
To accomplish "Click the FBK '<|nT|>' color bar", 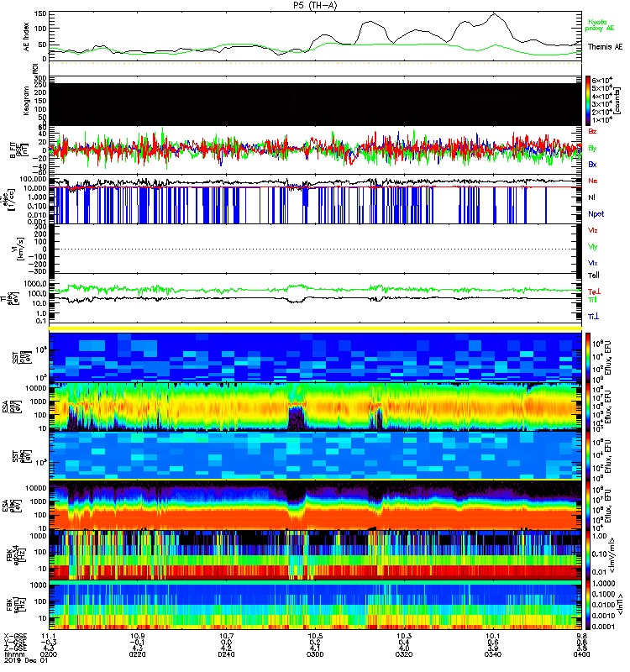I will point(588,605).
